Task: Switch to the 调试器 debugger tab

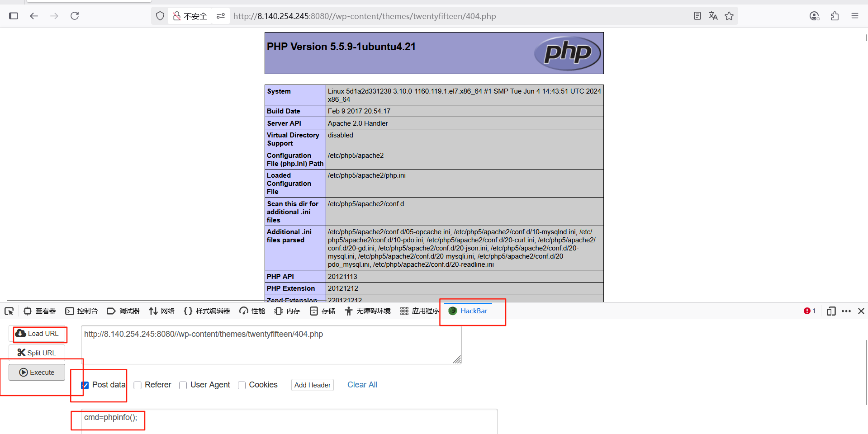Action: click(x=123, y=311)
